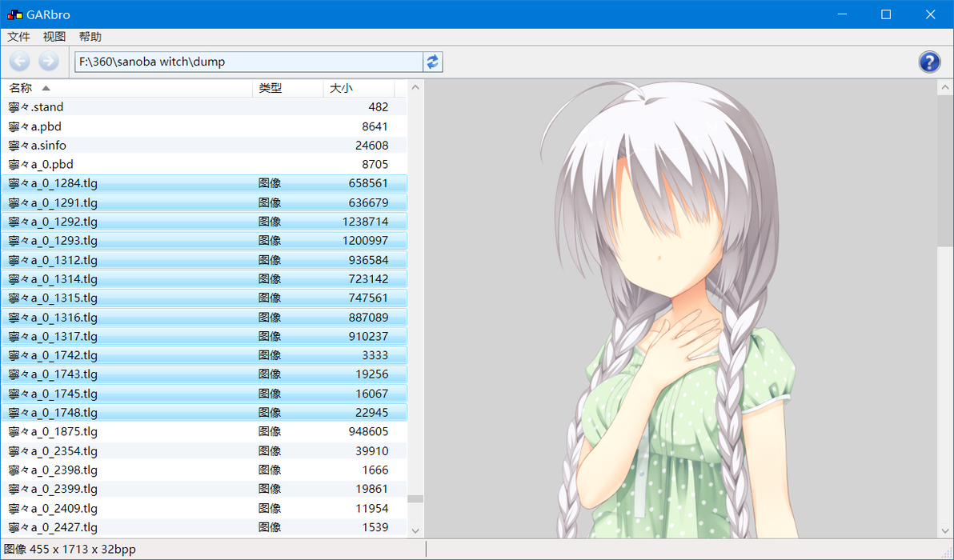The image size is (954, 560).
Task: Select the file 寧々a_0_2409.tlg
Action: pyautogui.click(x=204, y=508)
